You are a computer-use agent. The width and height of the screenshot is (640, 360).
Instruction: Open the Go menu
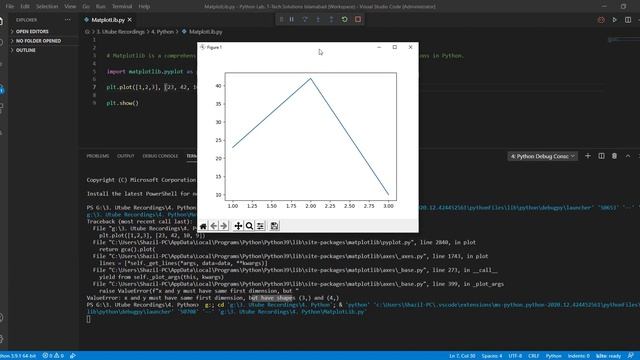86,7
